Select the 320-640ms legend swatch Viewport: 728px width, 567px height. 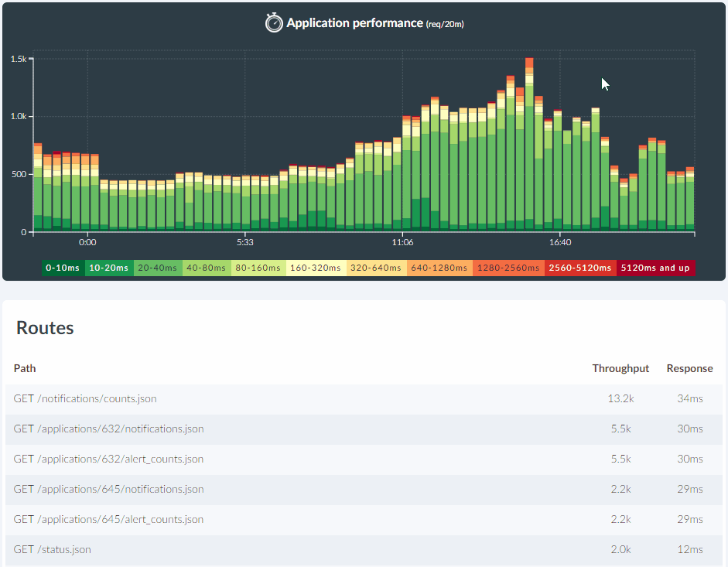377,268
